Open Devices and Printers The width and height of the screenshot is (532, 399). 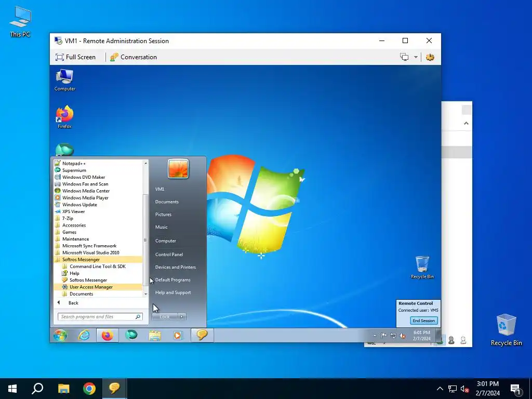coord(176,267)
